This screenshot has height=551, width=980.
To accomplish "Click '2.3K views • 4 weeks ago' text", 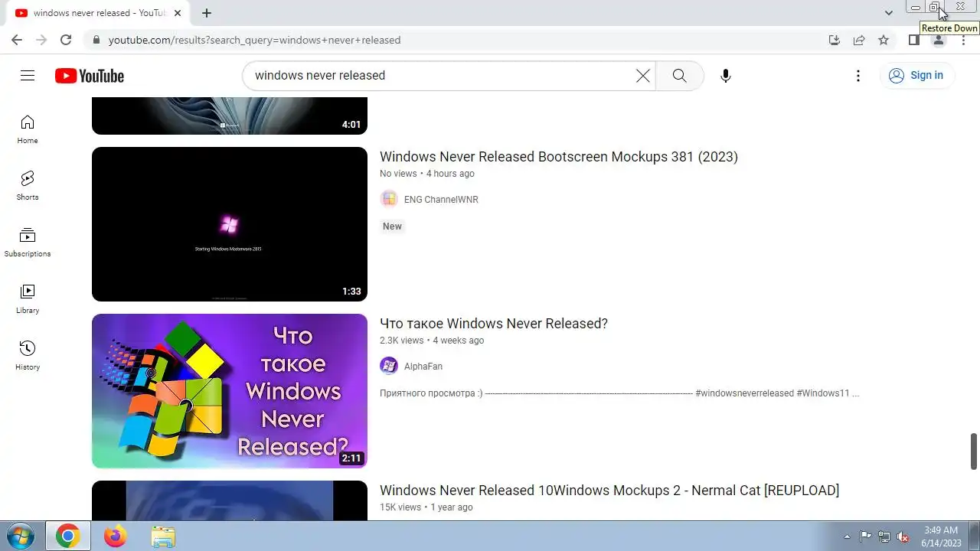I will (432, 341).
